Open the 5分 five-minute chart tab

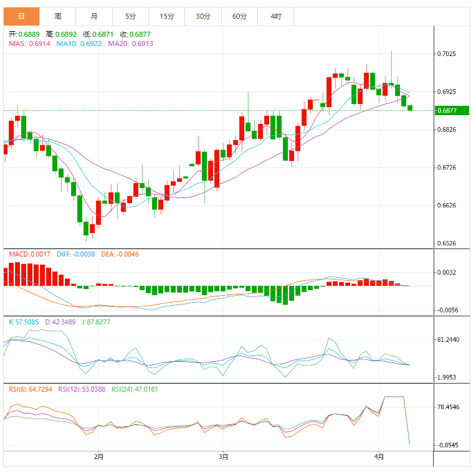[x=131, y=16]
